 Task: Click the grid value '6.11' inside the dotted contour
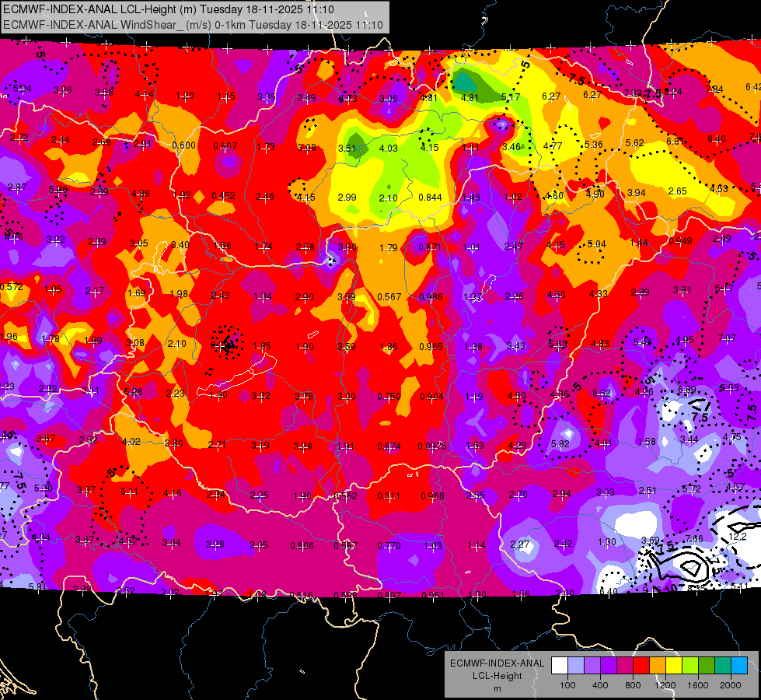coord(129,492)
